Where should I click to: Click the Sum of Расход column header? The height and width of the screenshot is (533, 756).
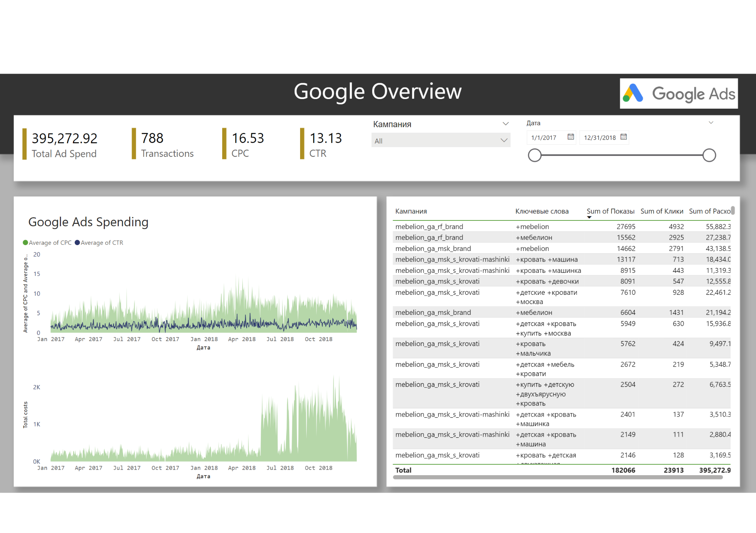click(x=709, y=211)
